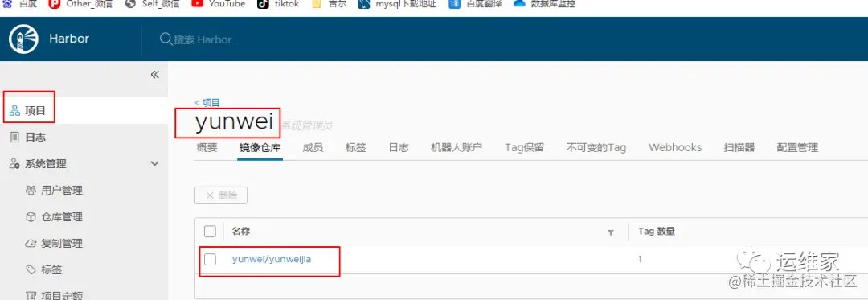Click the 系统管理 administration icon
Screen dimensions: 868x300
click(14, 164)
